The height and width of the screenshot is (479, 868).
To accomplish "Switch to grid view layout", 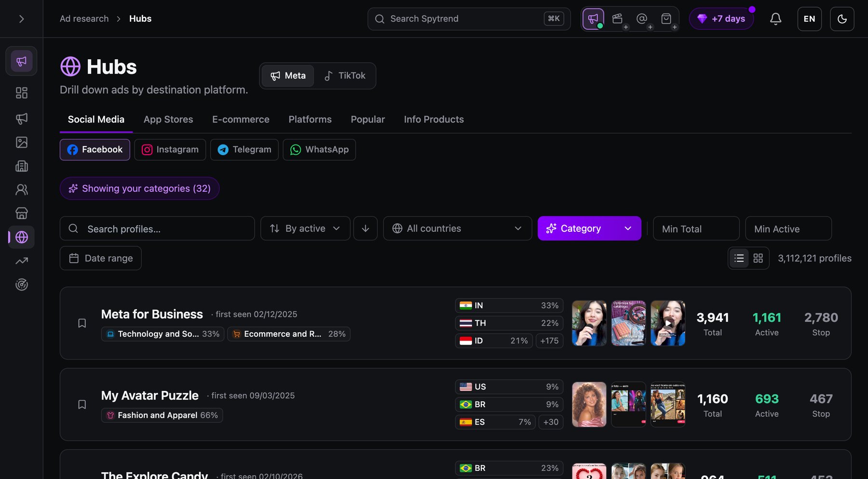I will 758,258.
